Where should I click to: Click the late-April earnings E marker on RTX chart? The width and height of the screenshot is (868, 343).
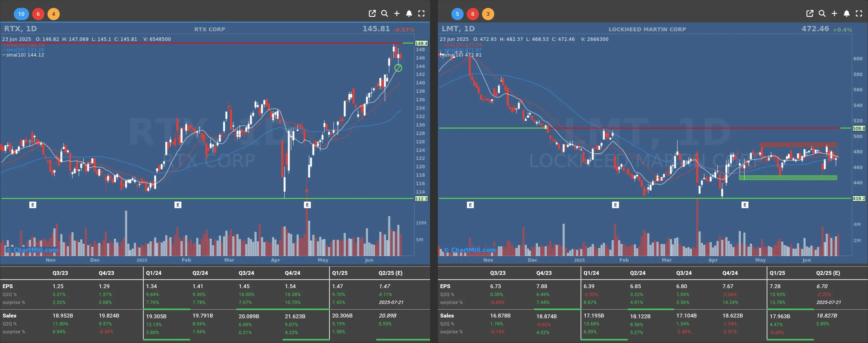click(x=307, y=204)
